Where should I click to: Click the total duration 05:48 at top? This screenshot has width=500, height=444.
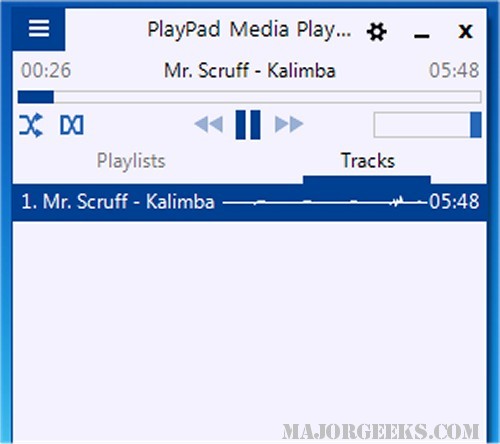(x=454, y=70)
